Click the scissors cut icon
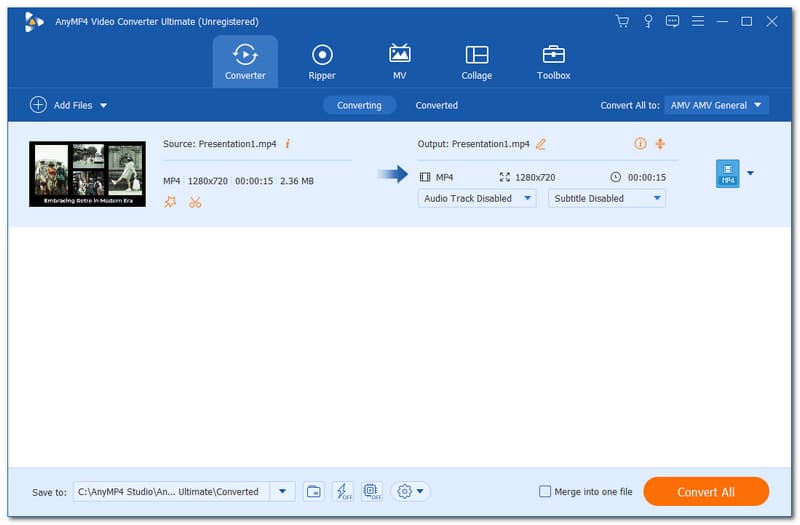Image resolution: width=800 pixels, height=525 pixels. tap(195, 202)
